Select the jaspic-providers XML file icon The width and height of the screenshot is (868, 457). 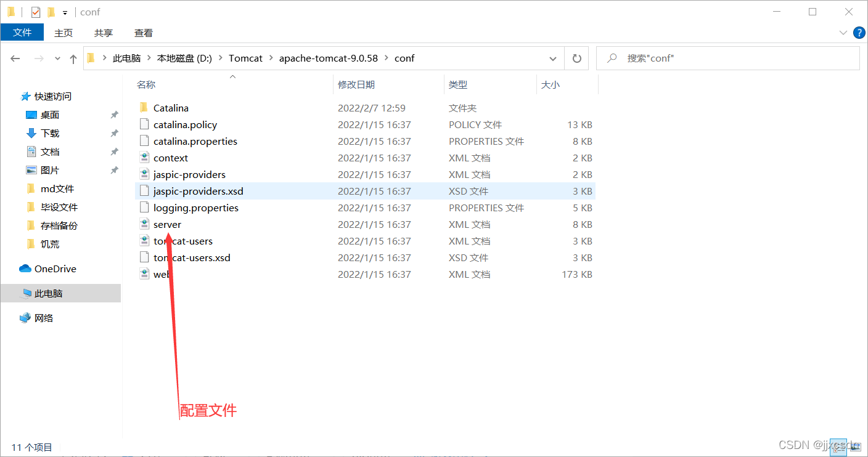click(144, 174)
